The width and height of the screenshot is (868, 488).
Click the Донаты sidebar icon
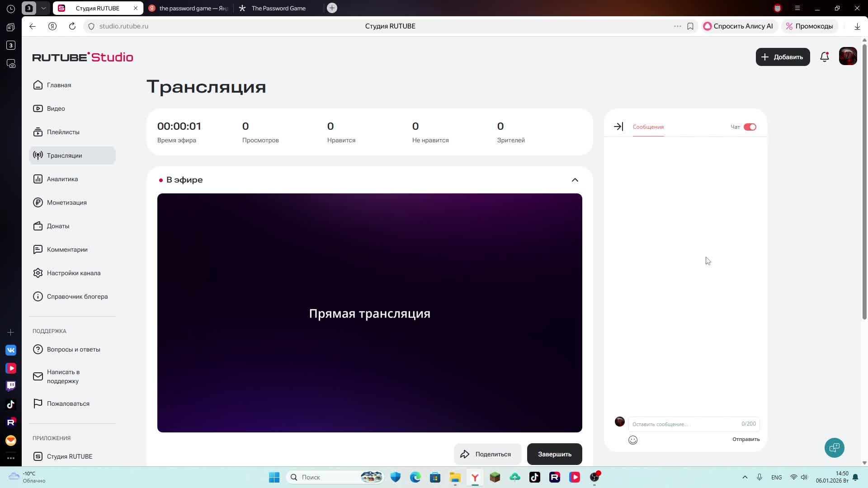coord(38,226)
